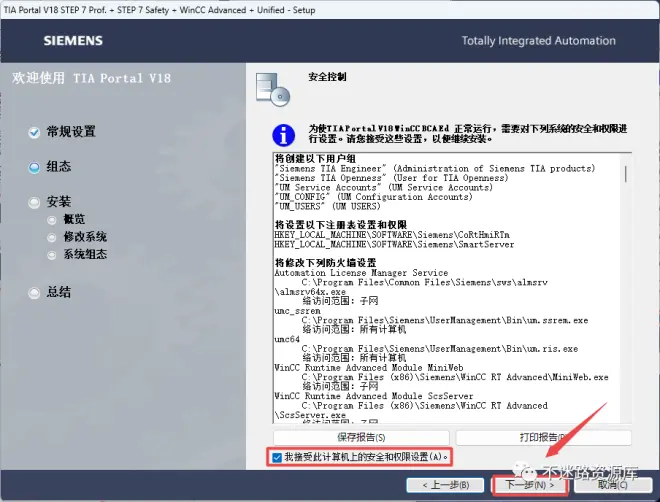Click the blue information icon

click(284, 135)
